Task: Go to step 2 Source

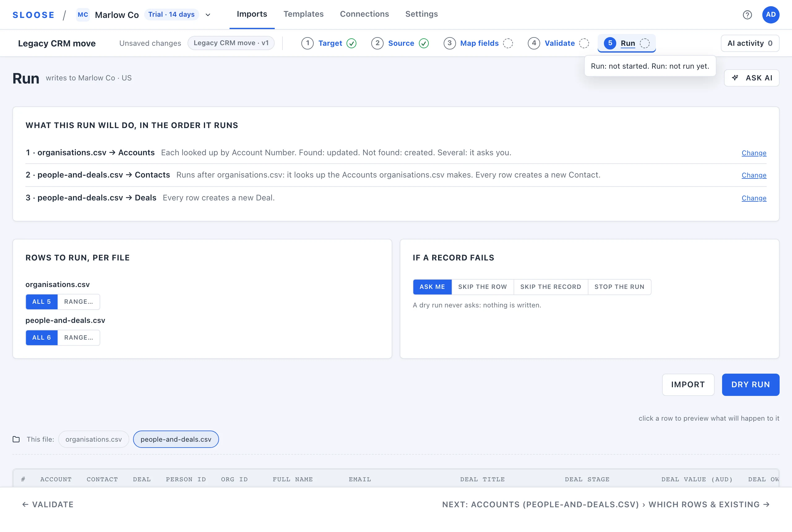Action: pyautogui.click(x=400, y=43)
